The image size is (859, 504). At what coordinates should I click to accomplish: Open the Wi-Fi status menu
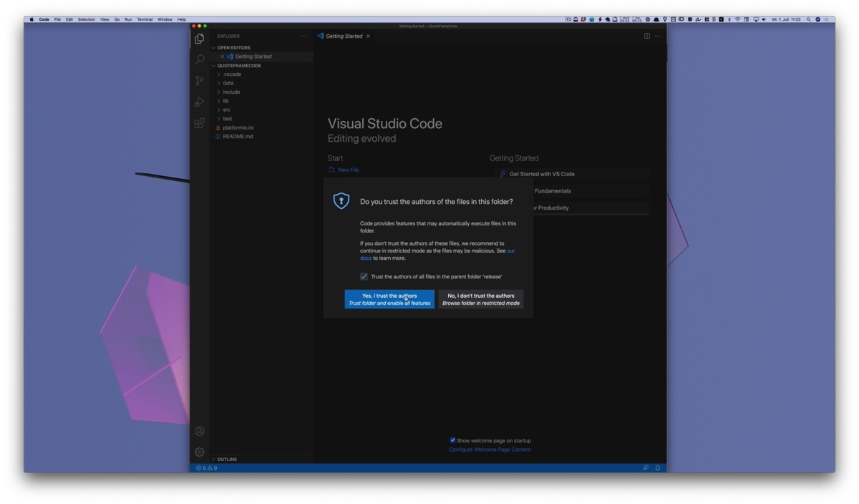[737, 19]
